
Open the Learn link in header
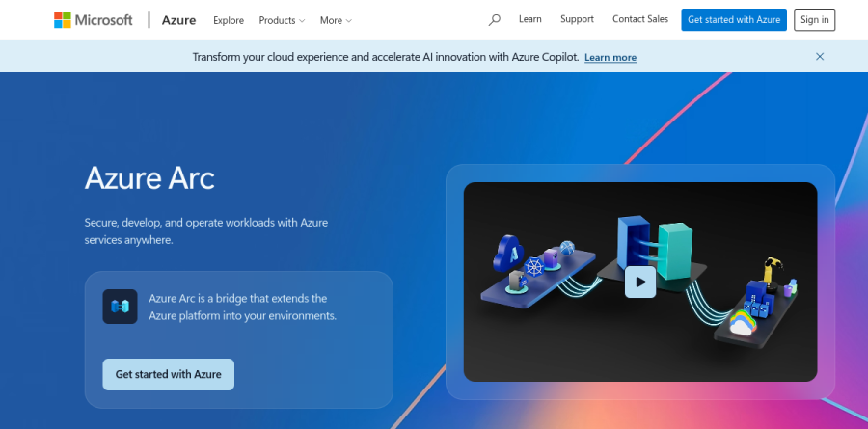(x=529, y=19)
